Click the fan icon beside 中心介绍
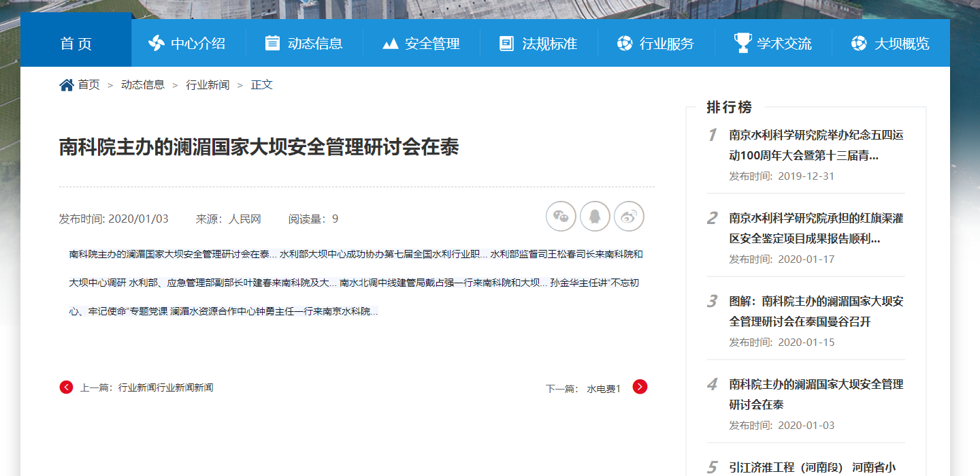This screenshot has width=980, height=476. [157, 44]
